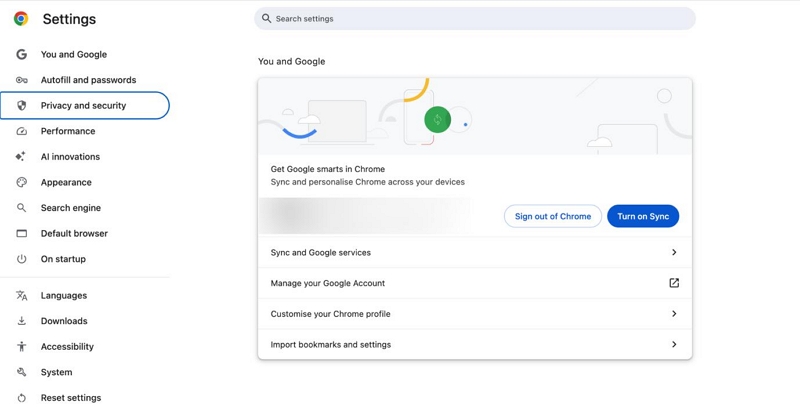
Task: Open Accessibility settings
Action: [85, 347]
